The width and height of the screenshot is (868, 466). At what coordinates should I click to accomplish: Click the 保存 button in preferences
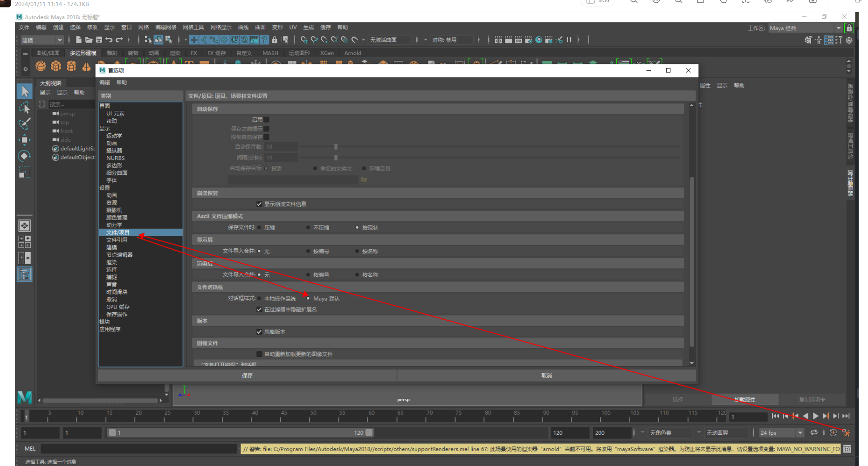pos(247,376)
